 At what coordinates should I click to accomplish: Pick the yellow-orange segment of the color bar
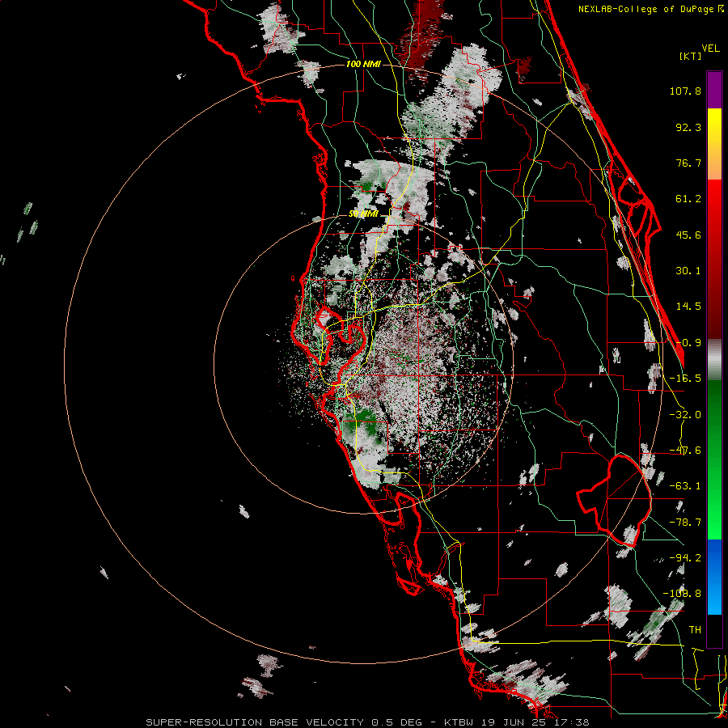(x=714, y=144)
